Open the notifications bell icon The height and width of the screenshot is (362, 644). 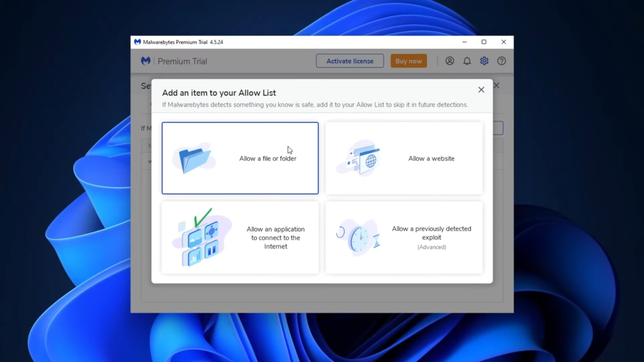[467, 61]
